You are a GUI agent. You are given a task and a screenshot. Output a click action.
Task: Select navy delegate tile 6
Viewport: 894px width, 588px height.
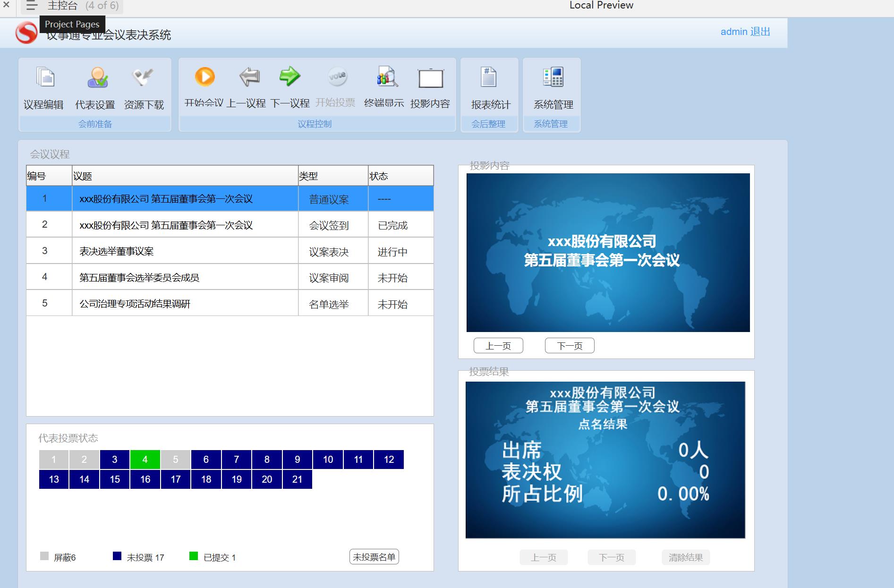coord(206,460)
